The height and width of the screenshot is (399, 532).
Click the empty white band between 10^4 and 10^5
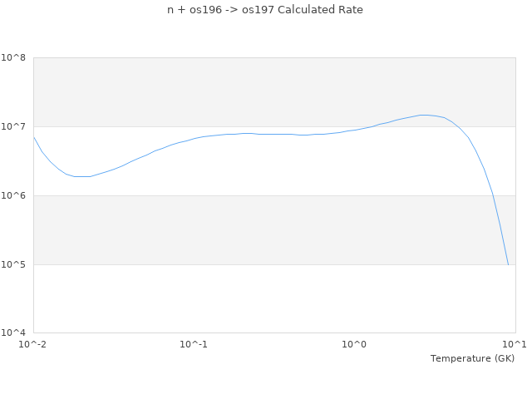pos(249,299)
